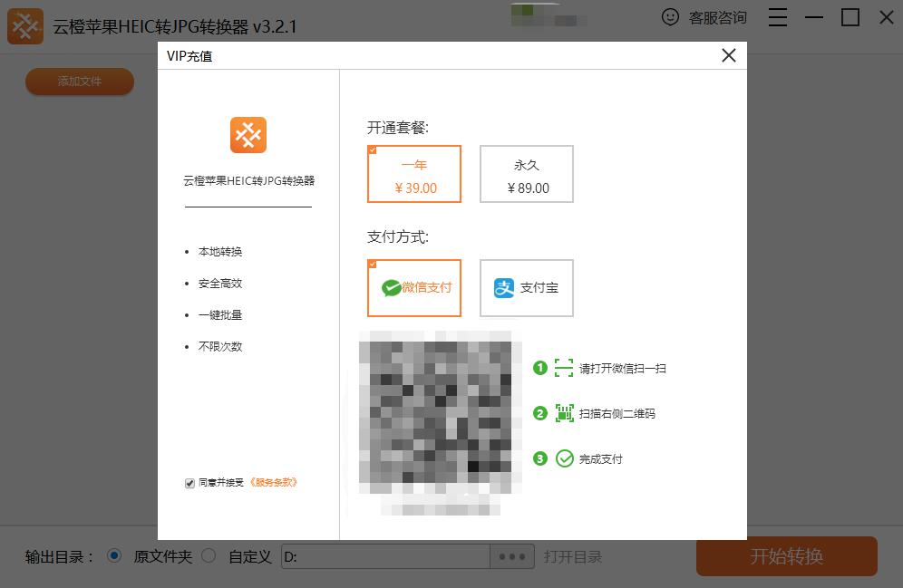Image resolution: width=903 pixels, height=588 pixels.
Task: Click 云橙苹果HEIC转JPG转换器 name under dialog logo
Action: 248,180
